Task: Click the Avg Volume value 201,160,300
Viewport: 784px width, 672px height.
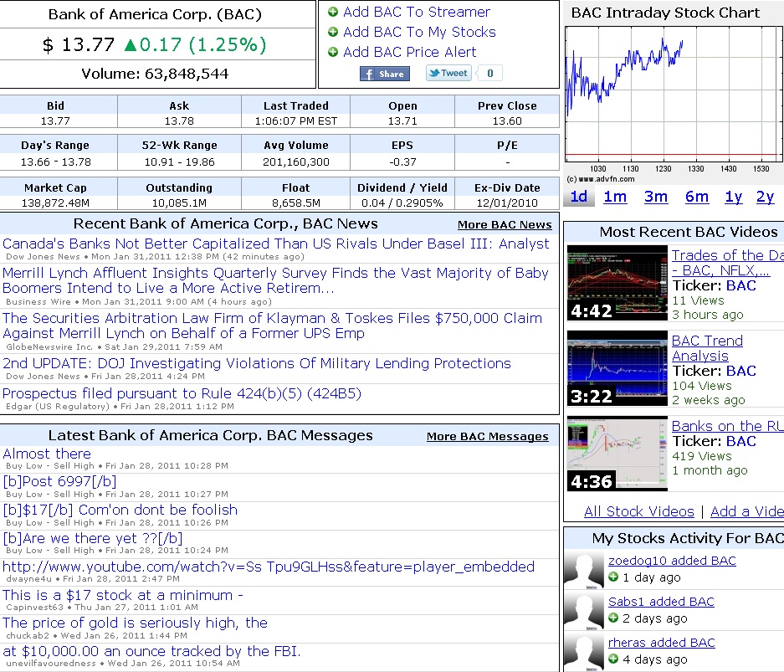Action: [x=296, y=162]
